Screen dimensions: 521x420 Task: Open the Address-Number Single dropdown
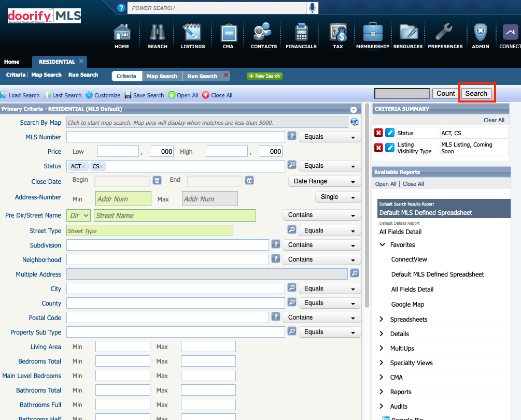point(337,197)
